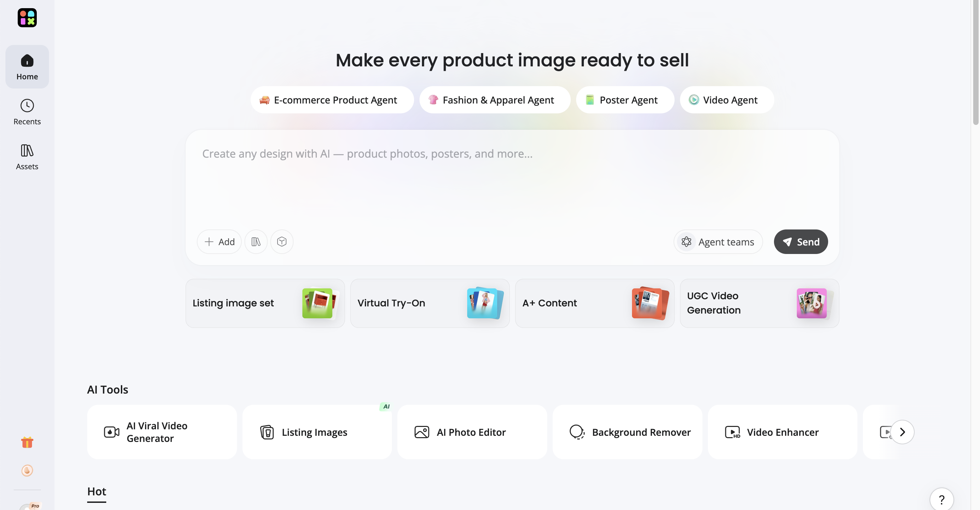Open A+ Content card
This screenshot has height=510, width=980.
[595, 303]
